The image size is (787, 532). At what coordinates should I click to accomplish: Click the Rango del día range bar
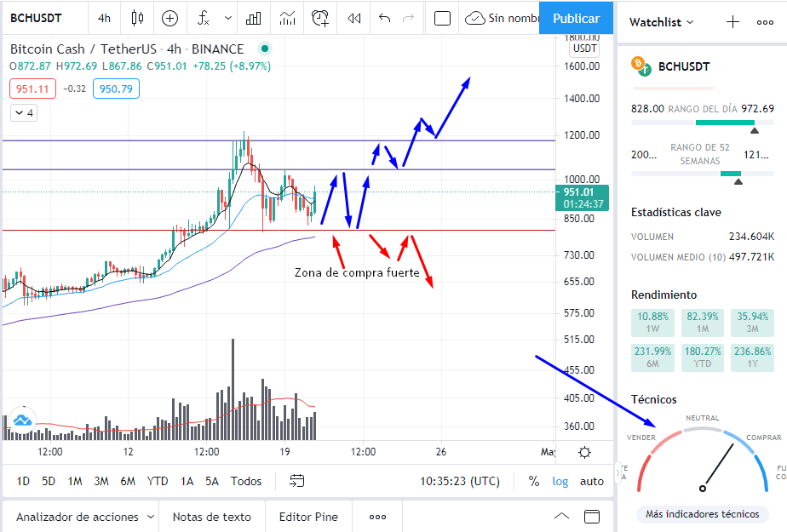[x=702, y=123]
